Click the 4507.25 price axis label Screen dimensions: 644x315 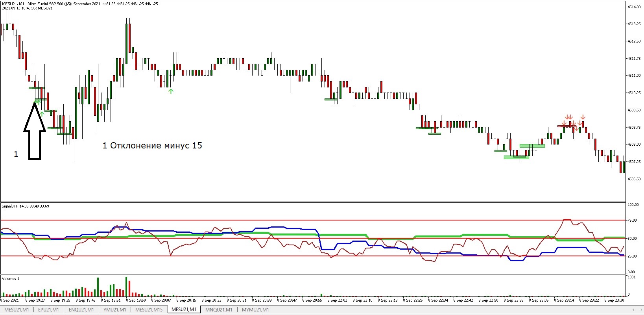634,162
